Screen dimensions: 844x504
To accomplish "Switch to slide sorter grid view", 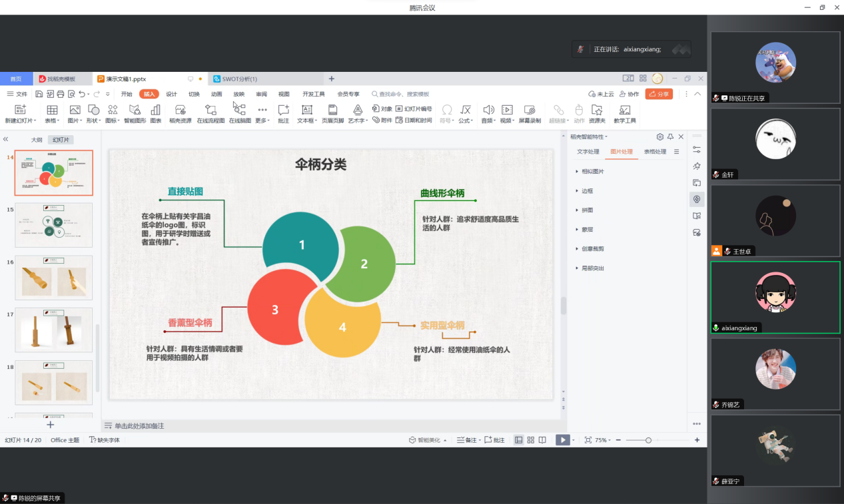I will 530,440.
